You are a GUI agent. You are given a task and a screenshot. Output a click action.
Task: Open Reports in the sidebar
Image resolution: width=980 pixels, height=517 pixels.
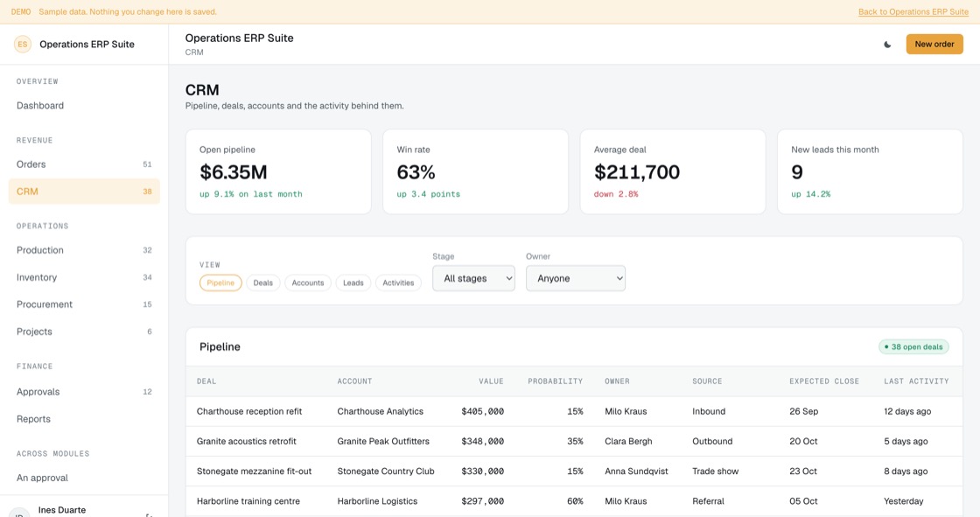pos(84,419)
